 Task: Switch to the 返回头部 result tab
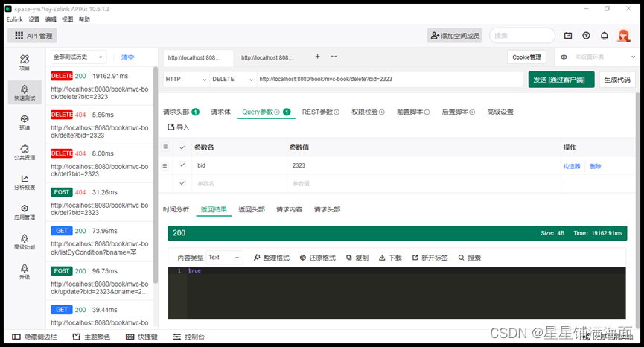252,209
